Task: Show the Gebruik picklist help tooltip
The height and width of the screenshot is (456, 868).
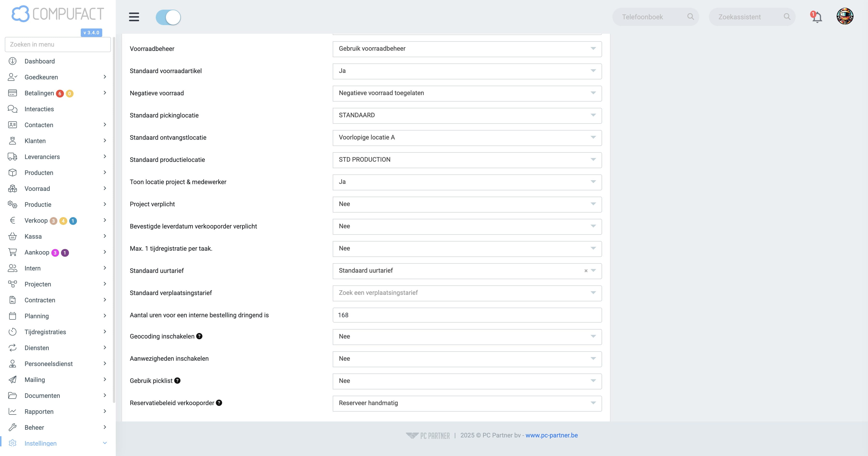Action: coord(177,381)
